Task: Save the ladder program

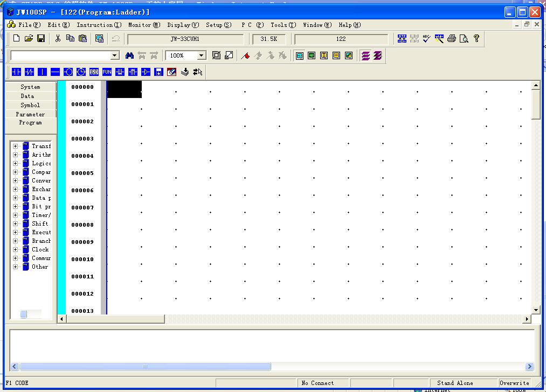Action: (41, 38)
